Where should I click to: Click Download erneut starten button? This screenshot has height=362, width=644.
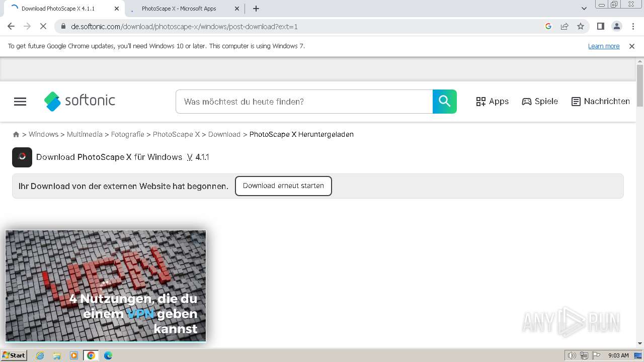coord(283,186)
